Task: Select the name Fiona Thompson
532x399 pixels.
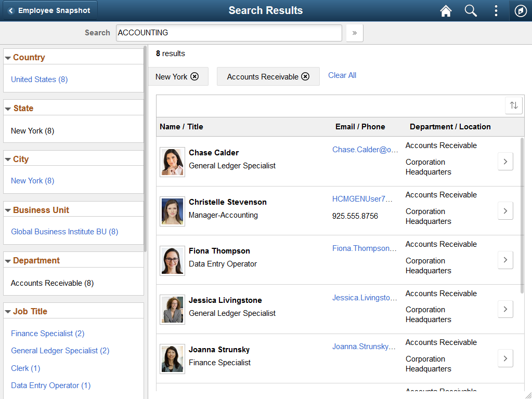Action: pos(219,251)
